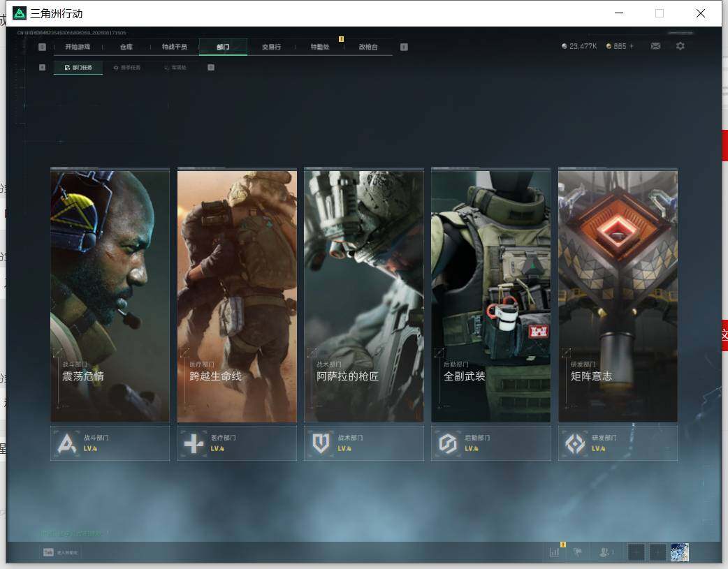
Task: Open the mail envelope icon
Action: pos(655,46)
